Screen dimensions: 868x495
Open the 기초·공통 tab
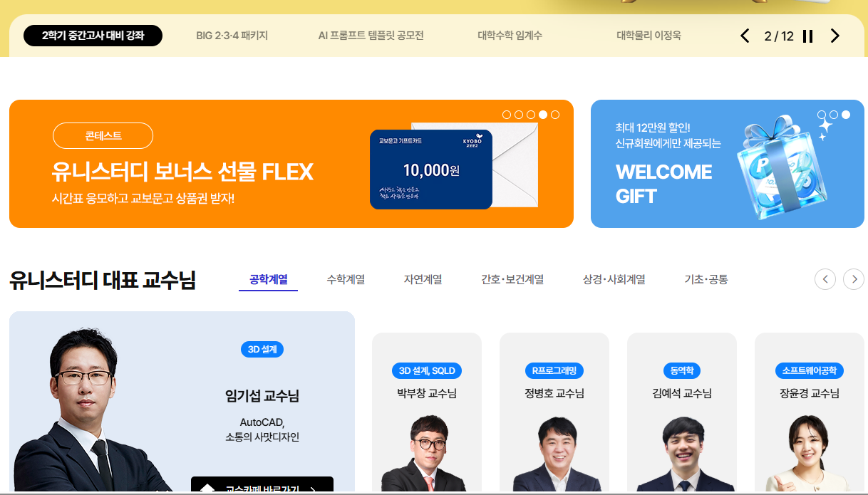click(x=706, y=280)
